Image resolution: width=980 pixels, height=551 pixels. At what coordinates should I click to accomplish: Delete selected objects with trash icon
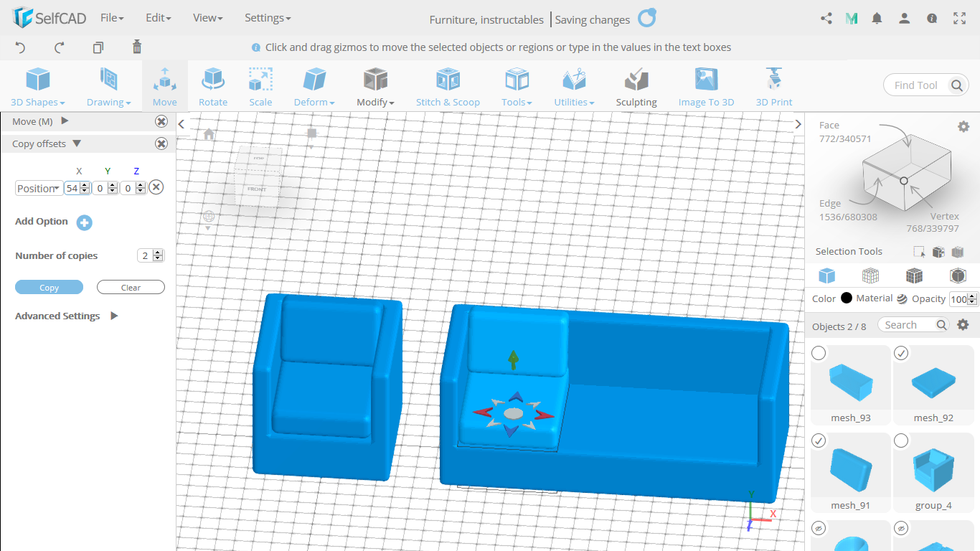click(137, 47)
